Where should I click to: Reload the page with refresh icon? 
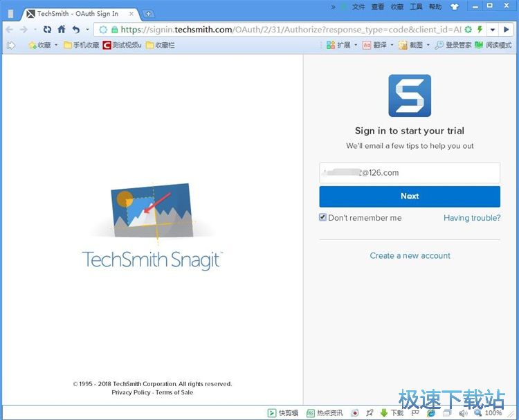[x=47, y=30]
